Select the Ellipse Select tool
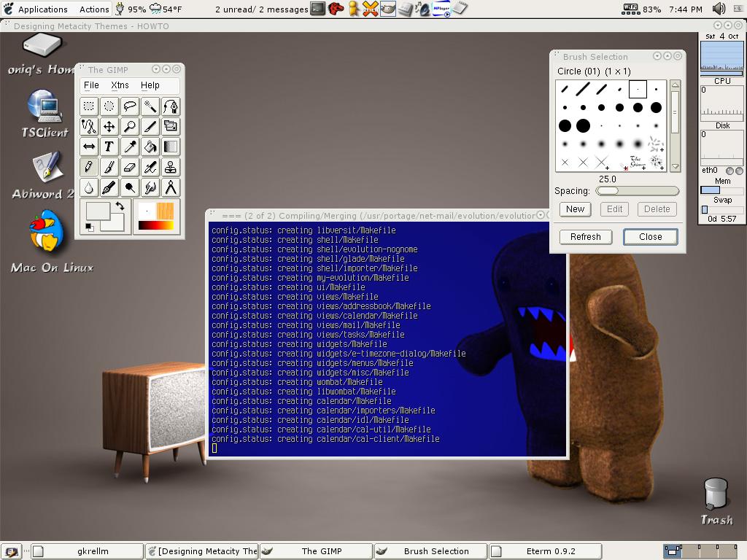 (109, 106)
